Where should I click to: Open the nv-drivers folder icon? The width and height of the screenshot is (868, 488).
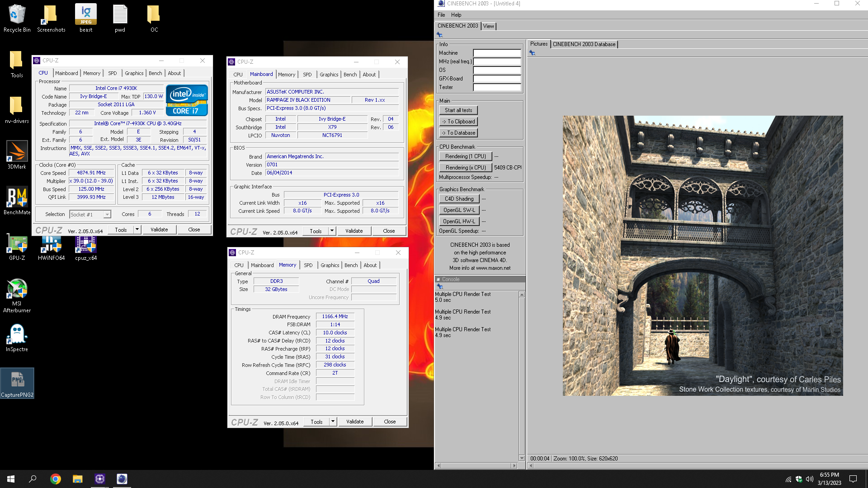17,110
